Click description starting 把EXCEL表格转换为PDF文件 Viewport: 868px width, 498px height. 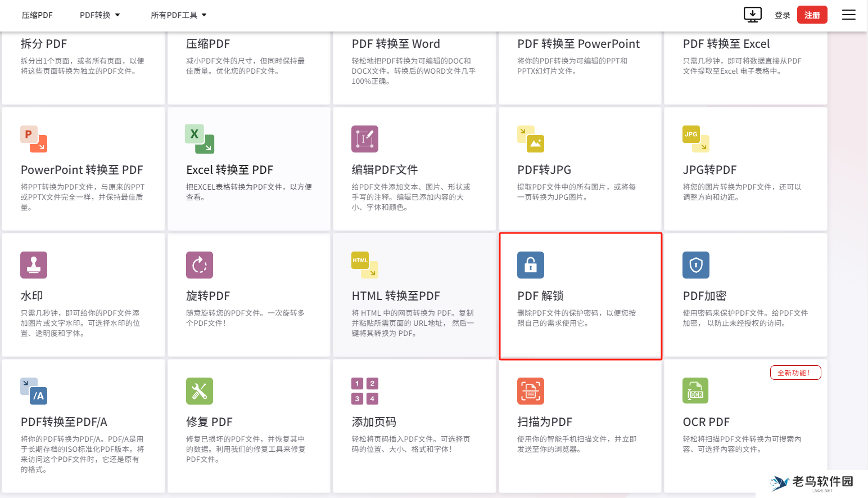click(x=249, y=192)
